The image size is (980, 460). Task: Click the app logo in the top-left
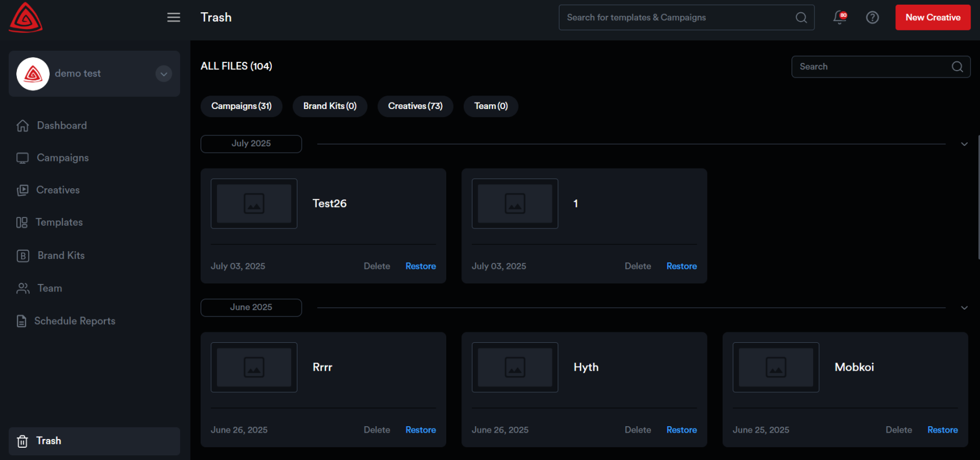26,17
